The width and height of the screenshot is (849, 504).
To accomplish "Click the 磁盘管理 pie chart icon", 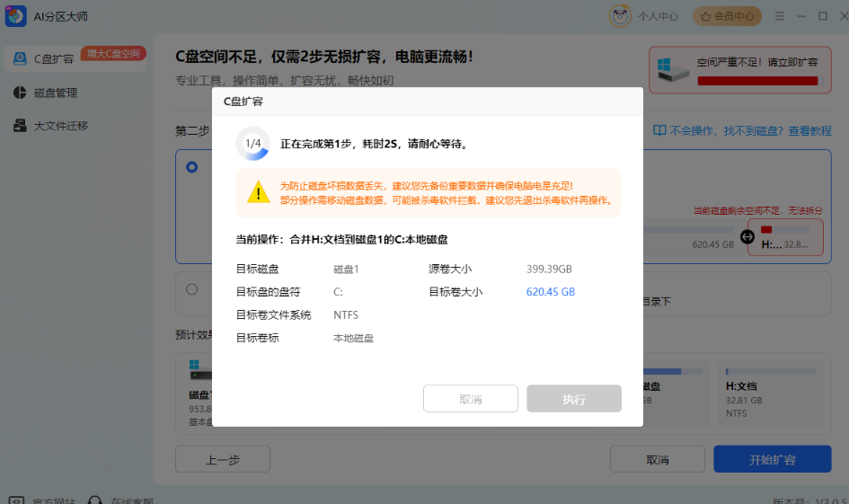I will (x=20, y=93).
